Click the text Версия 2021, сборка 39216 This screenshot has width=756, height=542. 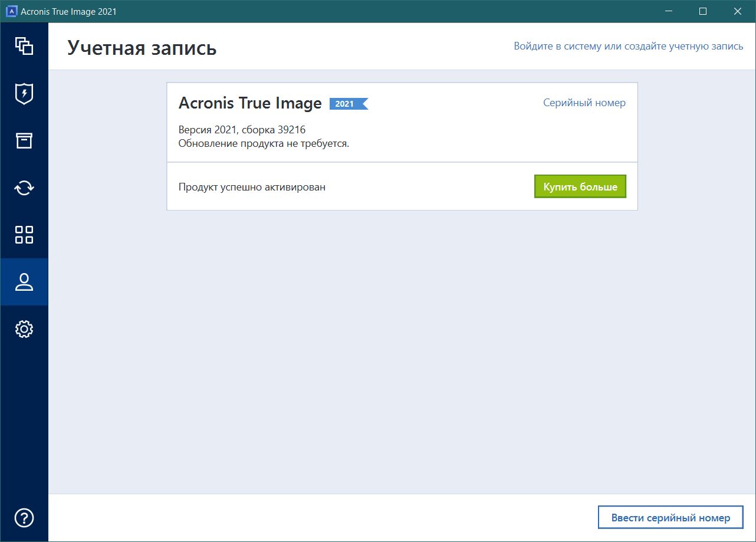(242, 130)
